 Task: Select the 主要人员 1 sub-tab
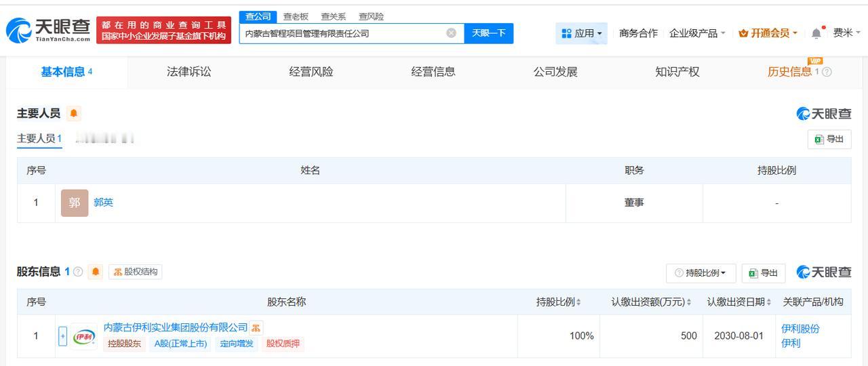tap(39, 138)
